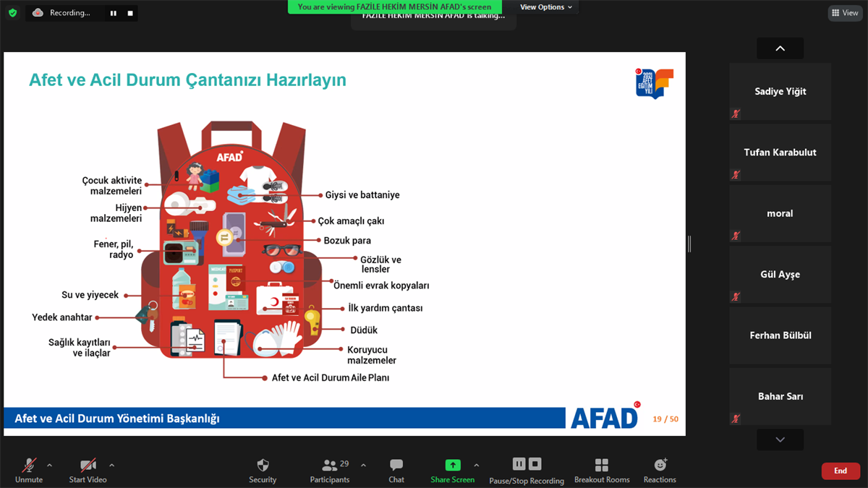Image resolution: width=868 pixels, height=488 pixels.
Task: Click the green screen-viewing notification banner
Action: click(x=394, y=7)
